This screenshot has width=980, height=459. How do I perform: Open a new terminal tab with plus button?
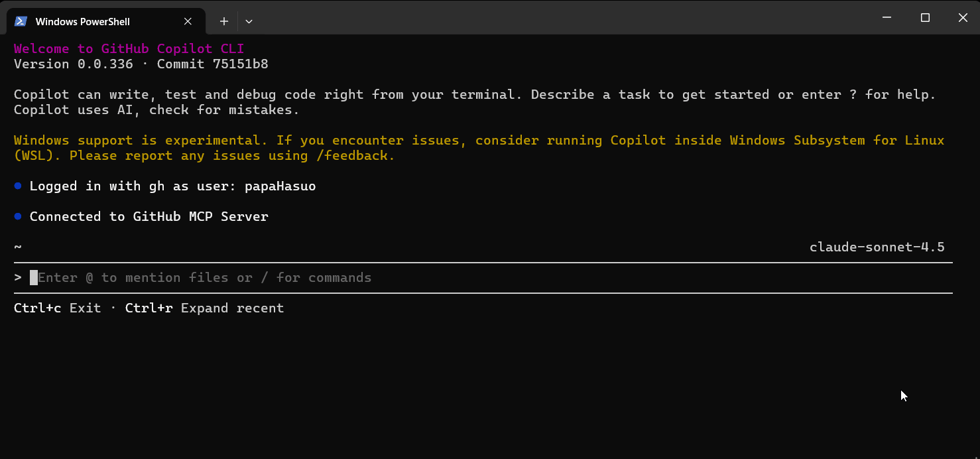click(x=224, y=21)
